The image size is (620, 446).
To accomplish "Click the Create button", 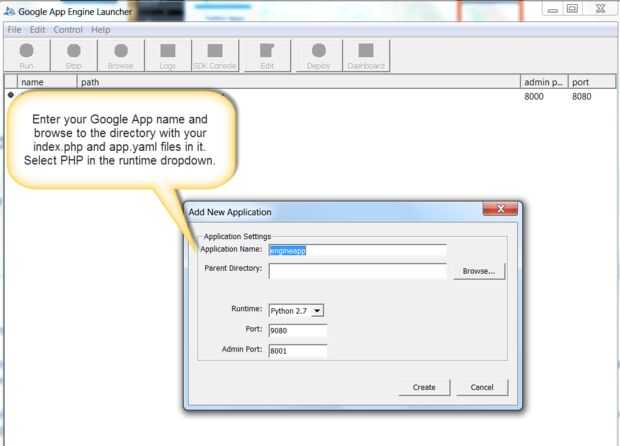I will (x=424, y=387).
